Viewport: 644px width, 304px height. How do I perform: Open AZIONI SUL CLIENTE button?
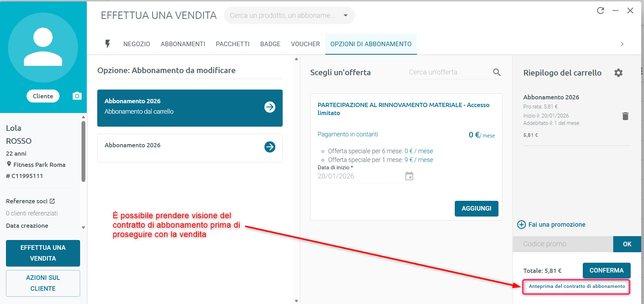point(43,283)
